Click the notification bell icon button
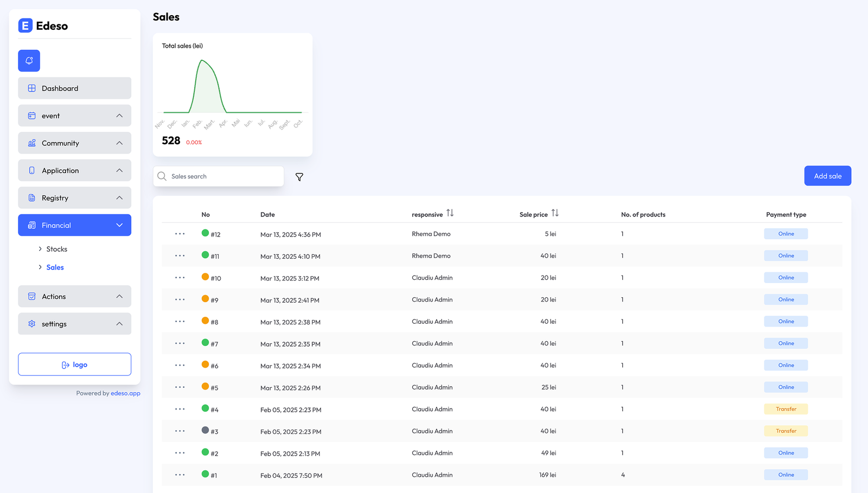868x493 pixels. click(29, 61)
